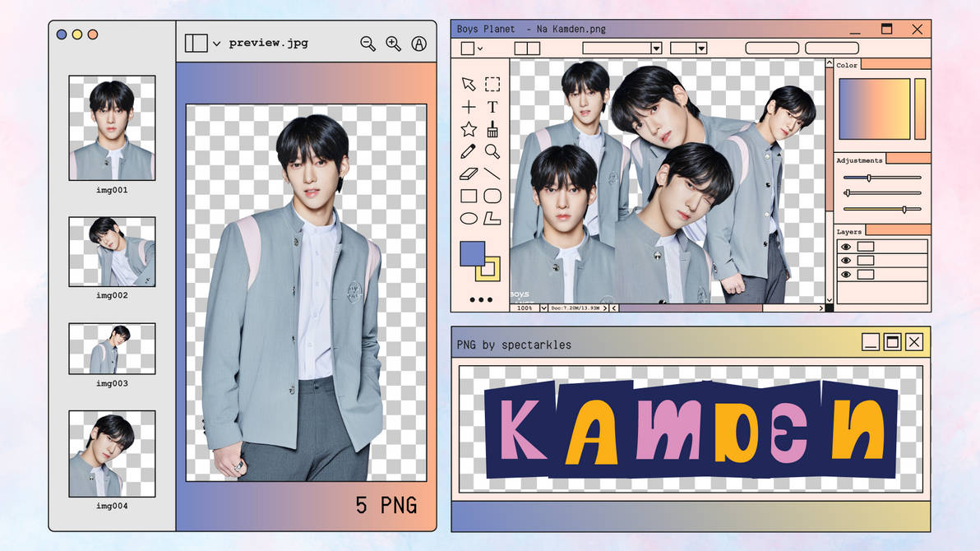980x551 pixels.
Task: Select the rectangular marquee tool
Action: pyautogui.click(x=492, y=84)
